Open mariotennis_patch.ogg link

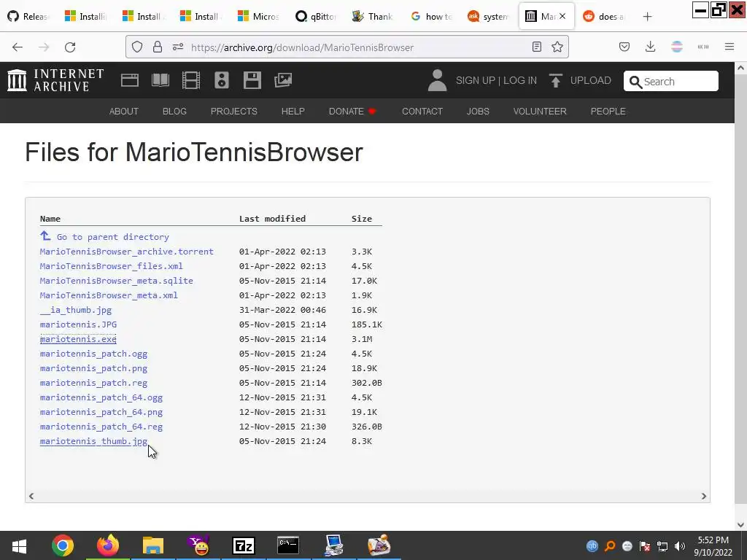[94, 354]
